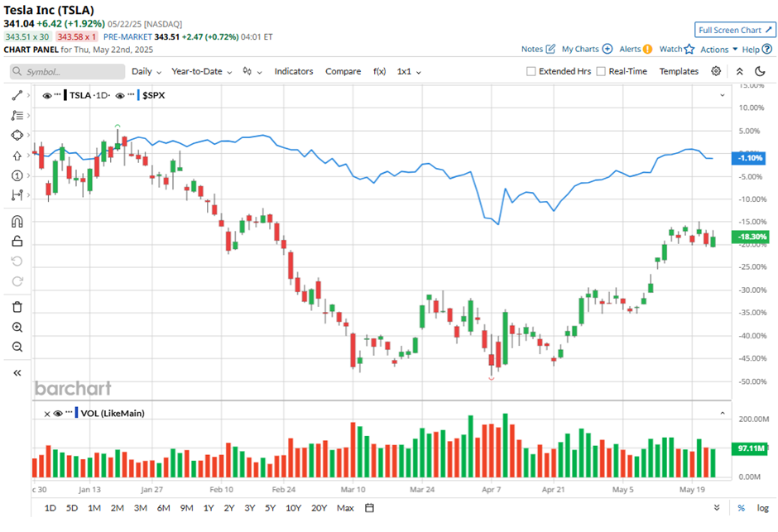Hide the TSLA series with eye icon
The height and width of the screenshot is (532, 778).
[x=47, y=96]
